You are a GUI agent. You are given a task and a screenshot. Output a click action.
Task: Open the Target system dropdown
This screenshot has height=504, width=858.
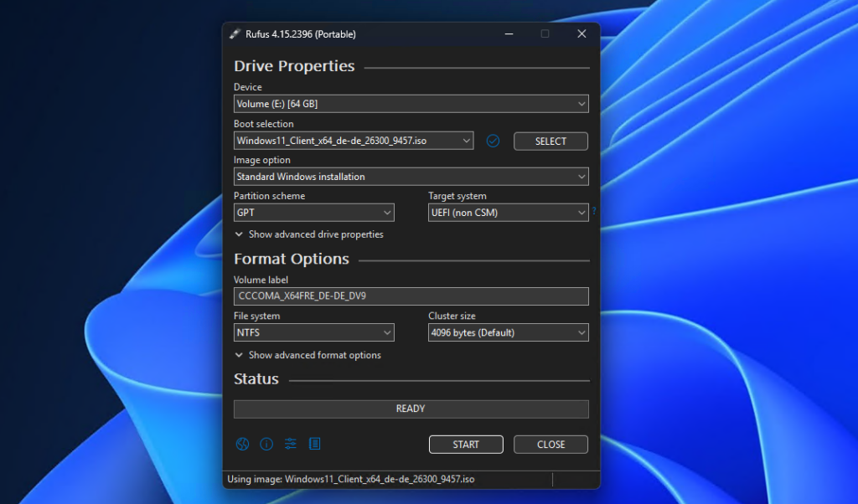[x=509, y=213]
